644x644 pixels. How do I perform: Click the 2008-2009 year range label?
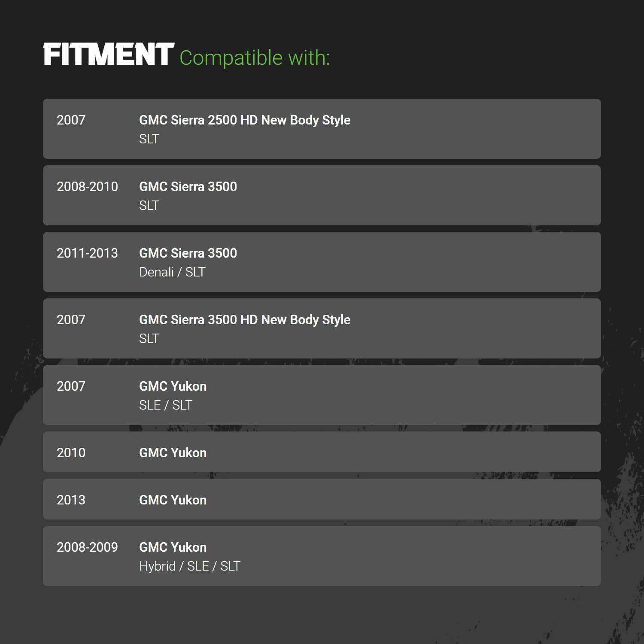(x=87, y=547)
